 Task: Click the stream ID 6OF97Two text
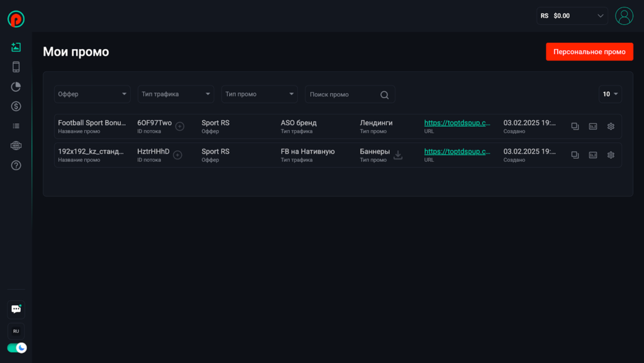click(x=155, y=123)
